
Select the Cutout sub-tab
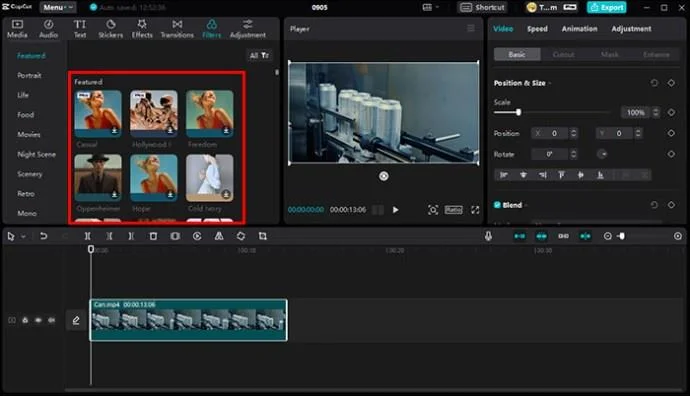[x=563, y=55]
